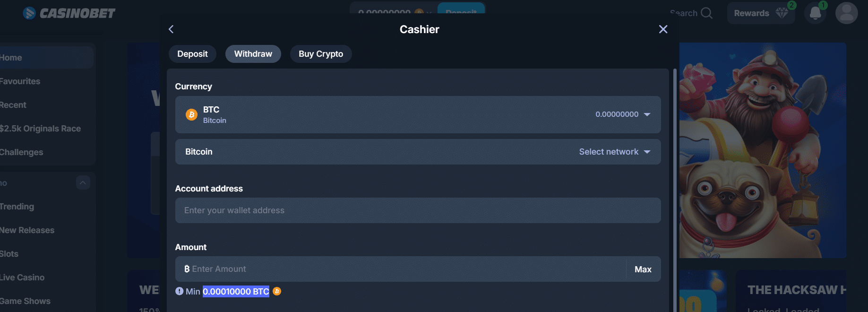Switch to the Buy Crypto tab
Image resolution: width=868 pixels, height=312 pixels.
(x=320, y=53)
